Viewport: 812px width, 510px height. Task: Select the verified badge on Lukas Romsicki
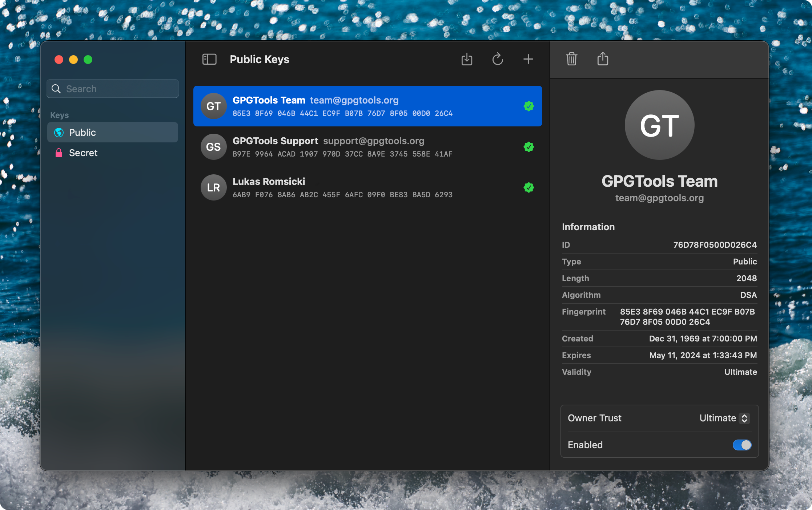click(528, 187)
